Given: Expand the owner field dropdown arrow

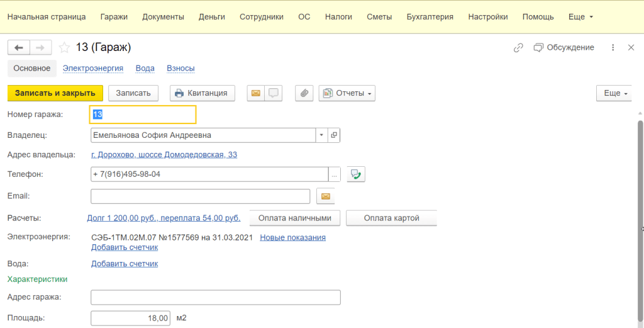Looking at the screenshot, I should pyautogui.click(x=321, y=135).
